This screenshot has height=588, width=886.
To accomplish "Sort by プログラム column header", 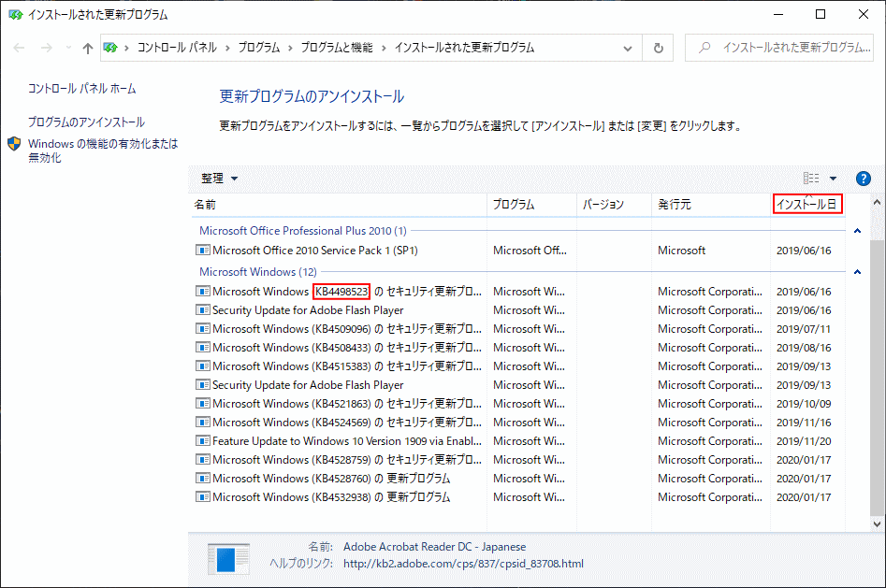I will [x=531, y=205].
